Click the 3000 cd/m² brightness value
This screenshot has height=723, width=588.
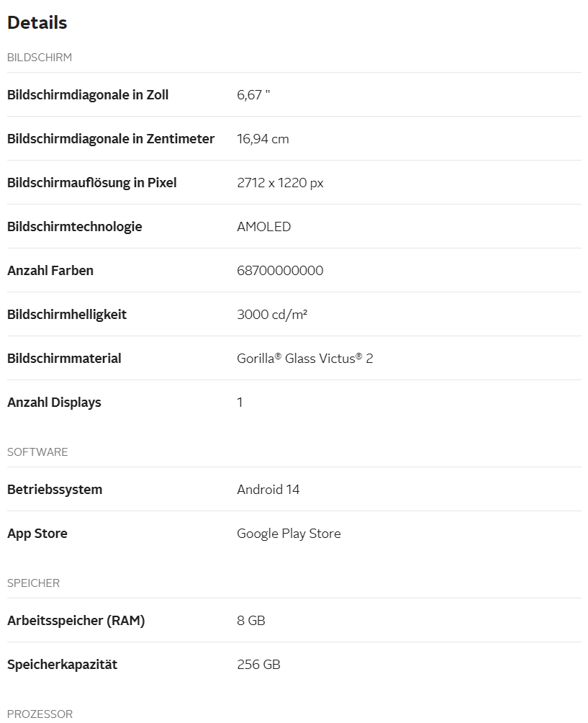tap(272, 314)
